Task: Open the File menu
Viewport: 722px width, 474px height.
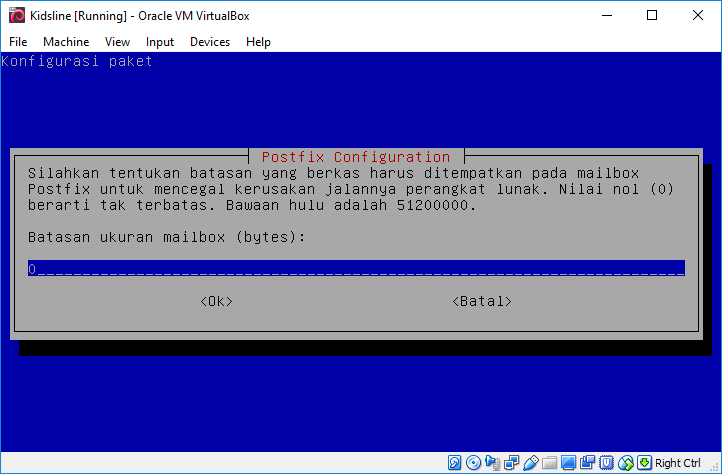Action: (18, 42)
